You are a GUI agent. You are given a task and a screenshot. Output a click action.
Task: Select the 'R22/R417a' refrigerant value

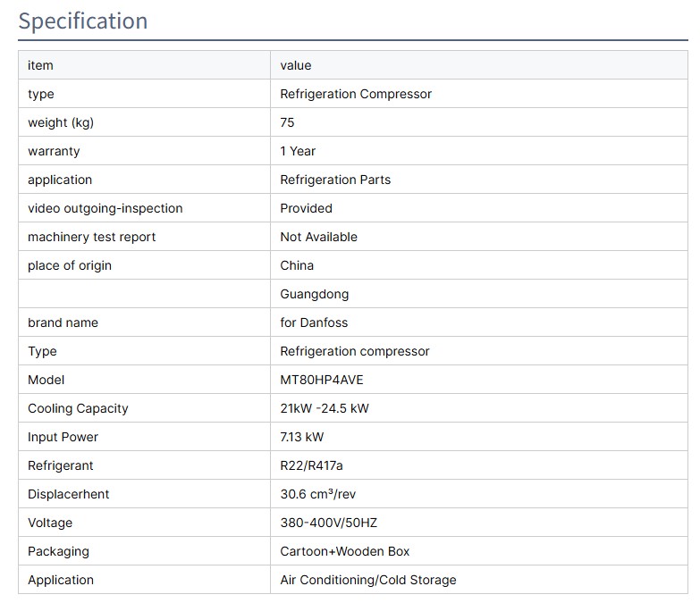tap(312, 465)
